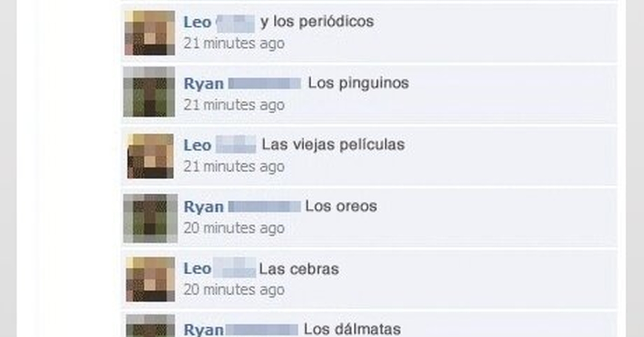Click Ryan's avatar beside "Los dálmatas"
Screen dimensions: 644x337
coord(150,326)
